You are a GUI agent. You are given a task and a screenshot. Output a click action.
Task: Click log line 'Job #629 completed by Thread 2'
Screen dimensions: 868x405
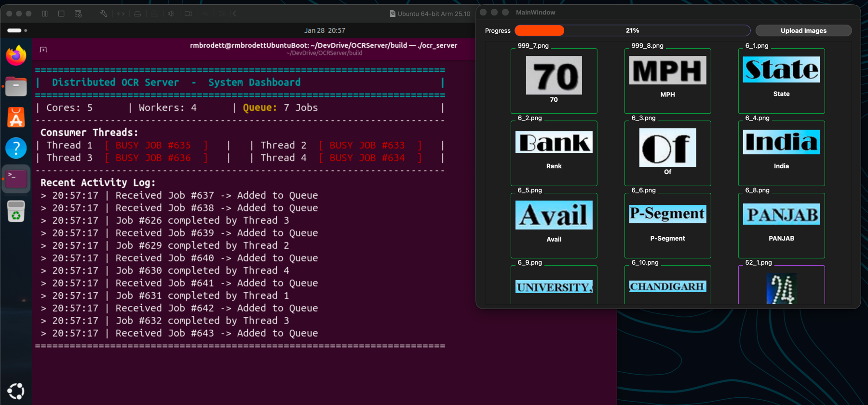tap(165, 245)
